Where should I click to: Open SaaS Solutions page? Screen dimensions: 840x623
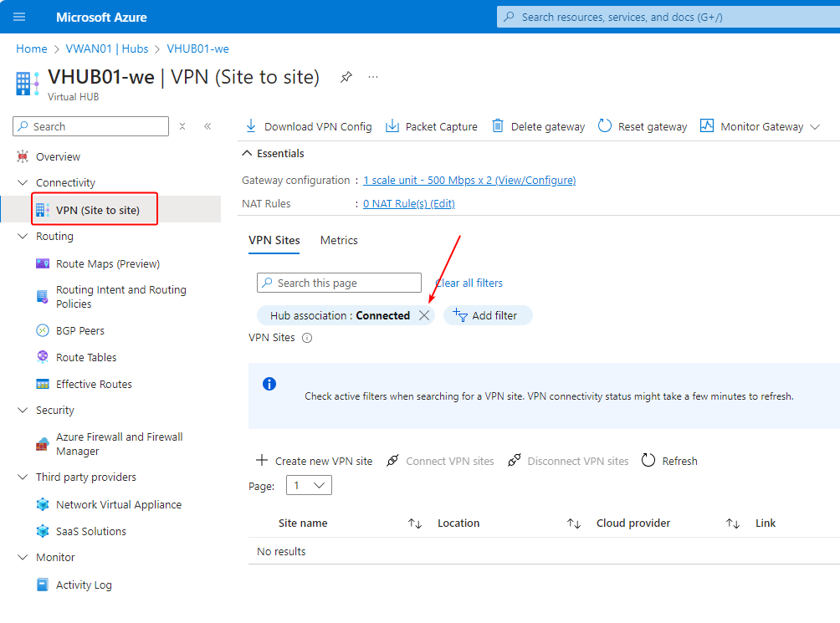(x=91, y=532)
